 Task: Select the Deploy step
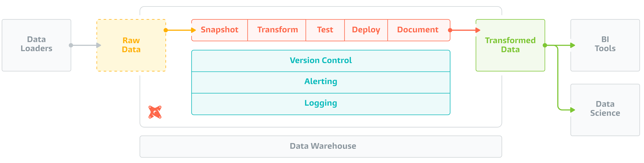coord(366,30)
